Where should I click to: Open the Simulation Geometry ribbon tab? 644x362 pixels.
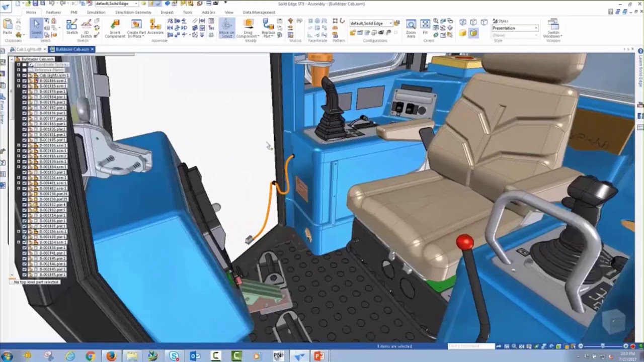133,12
